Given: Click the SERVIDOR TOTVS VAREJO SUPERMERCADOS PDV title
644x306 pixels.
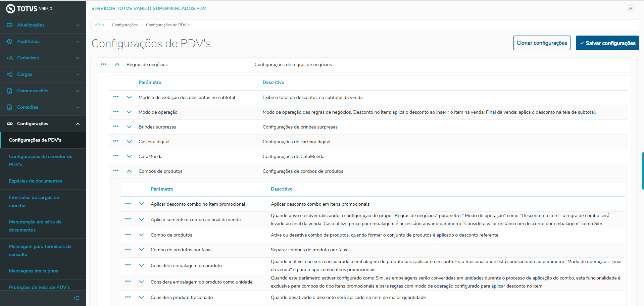Looking at the screenshot, I should click(x=149, y=8).
